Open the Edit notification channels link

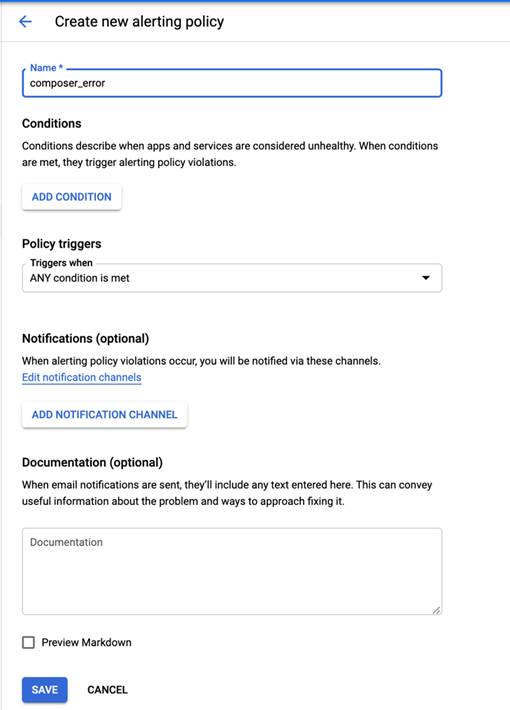pos(82,377)
